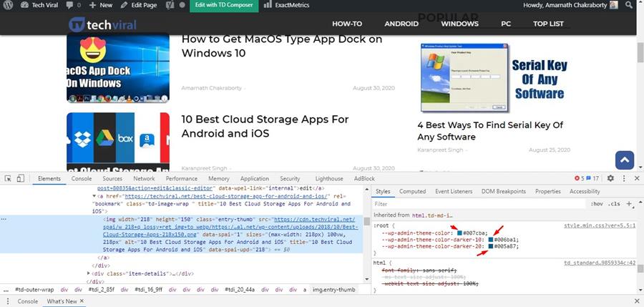The image size is (644, 307).
Task: Open ExactMetrics in admin bar
Action: pyautogui.click(x=286, y=5)
